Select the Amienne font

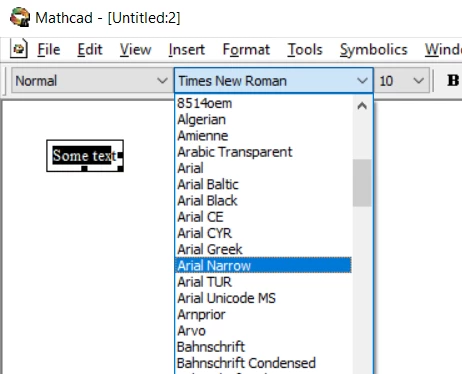pos(263,136)
